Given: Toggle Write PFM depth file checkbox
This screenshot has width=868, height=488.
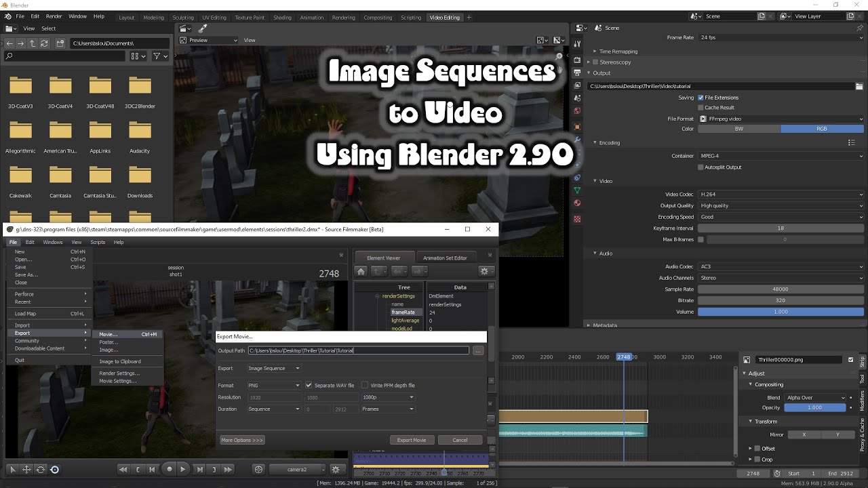Looking at the screenshot, I should pyautogui.click(x=365, y=386).
